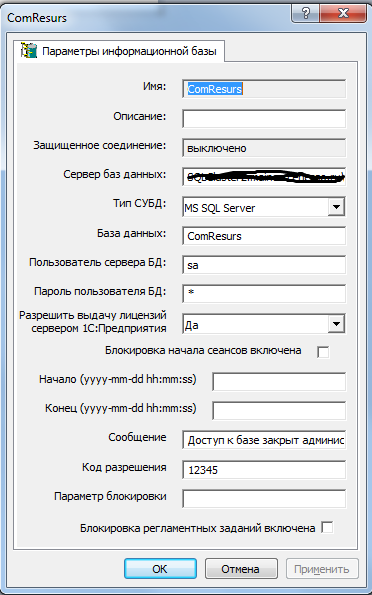
Task: Open the Тип СУБД dropdown arrow
Action: tap(336, 207)
